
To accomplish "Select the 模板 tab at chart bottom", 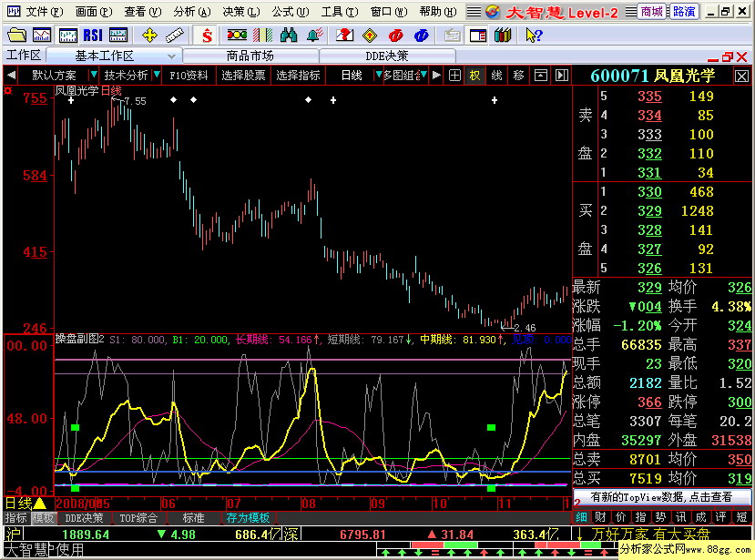I will click(44, 517).
